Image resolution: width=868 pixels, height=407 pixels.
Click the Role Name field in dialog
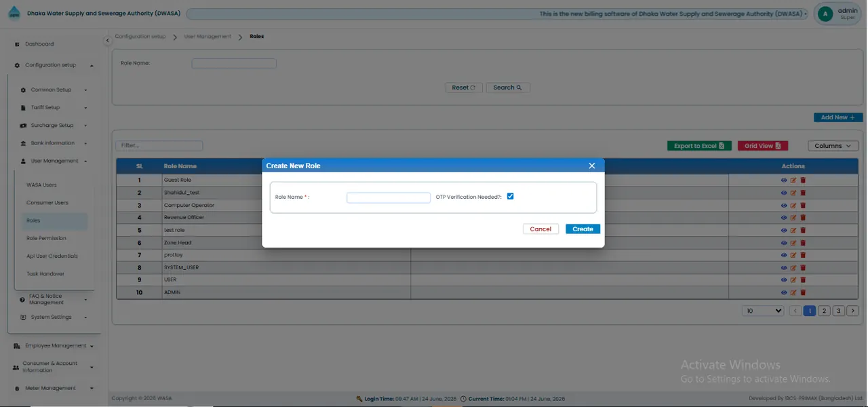point(389,197)
